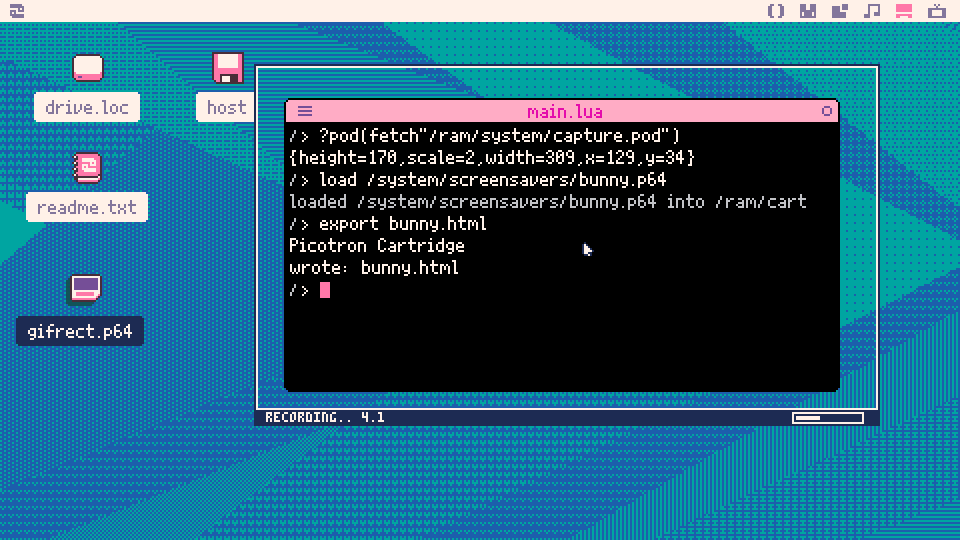Viewport: 960px width, 540px height.
Task: Click the recording progress bar
Action: tap(828, 418)
